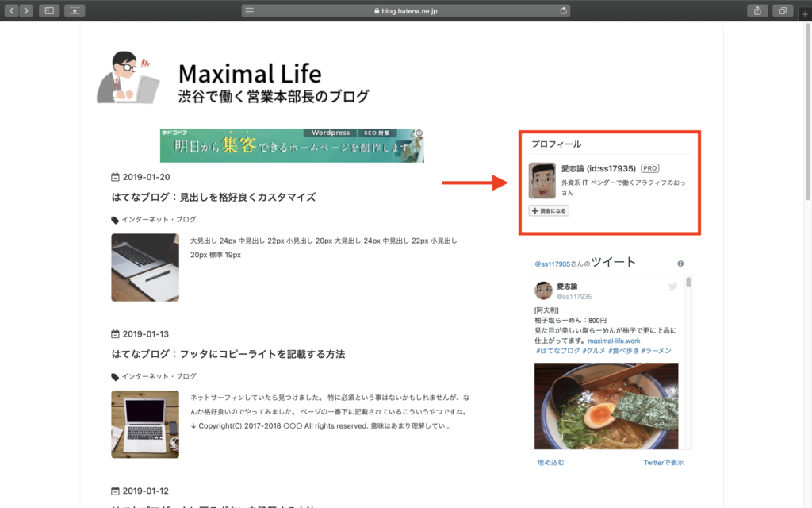This screenshot has height=508, width=812.
Task: Toggle the Safari sidebar button
Action: (49, 10)
